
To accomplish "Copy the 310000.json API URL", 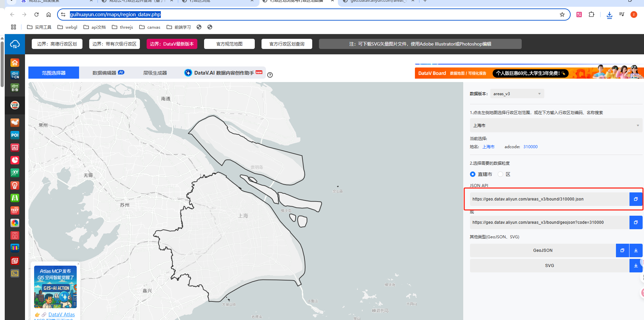I will (636, 199).
